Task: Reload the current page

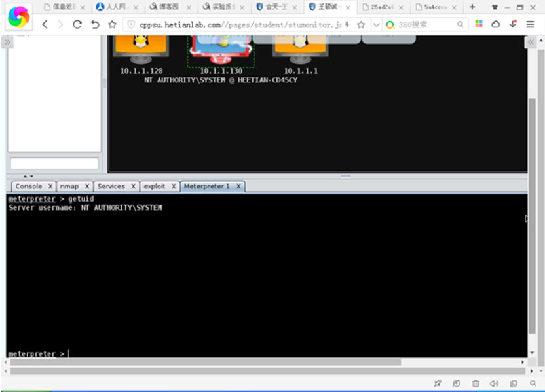Action: pos(77,24)
